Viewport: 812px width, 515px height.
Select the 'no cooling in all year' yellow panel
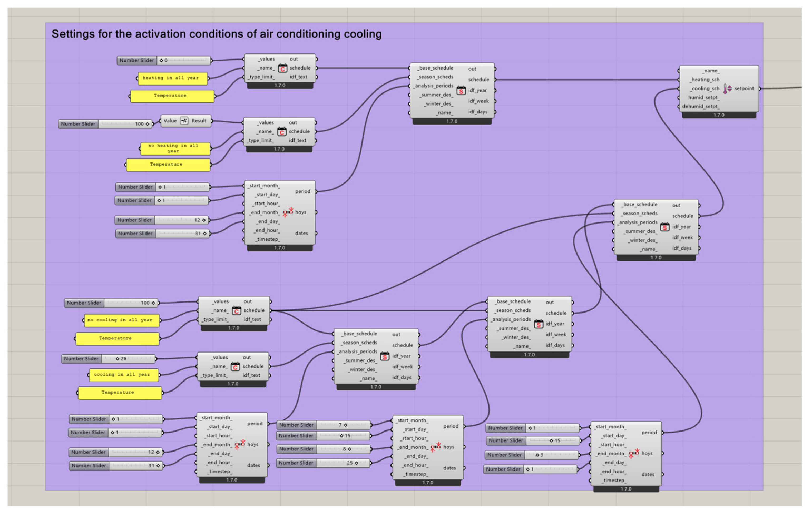[x=121, y=320]
